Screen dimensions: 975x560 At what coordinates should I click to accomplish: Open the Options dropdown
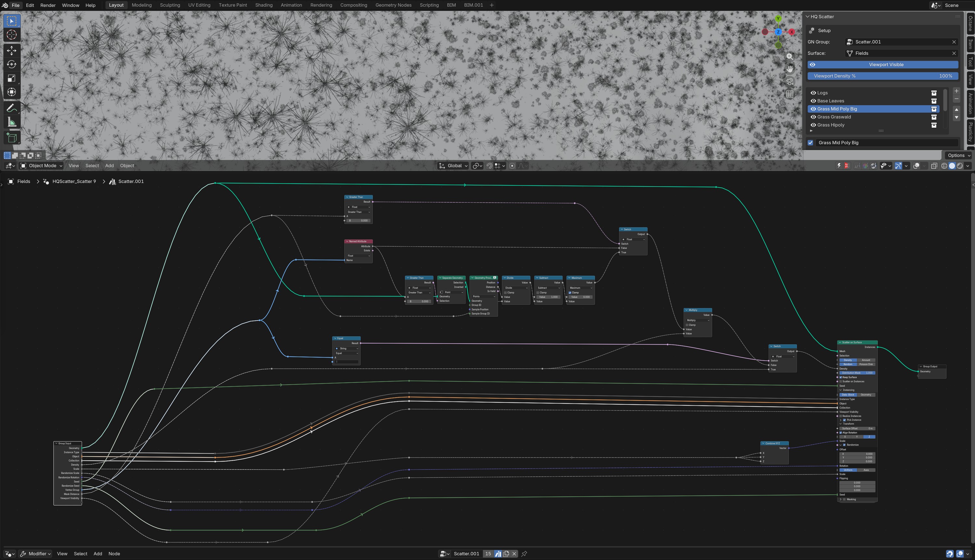tap(959, 155)
